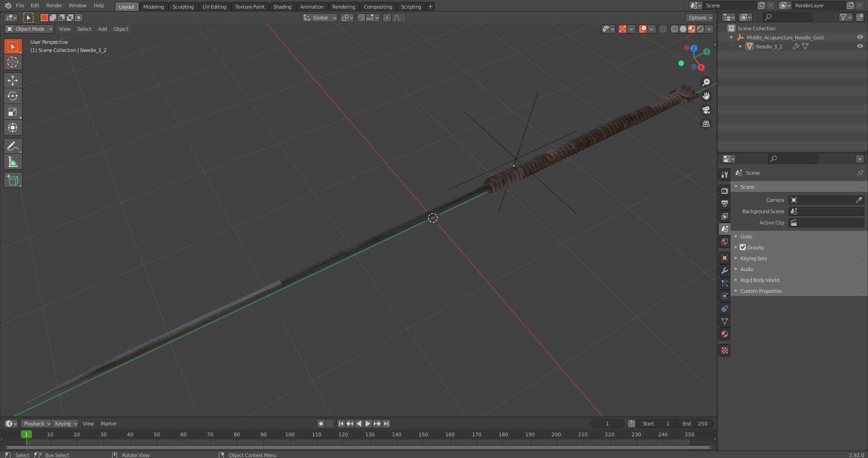868x458 pixels.
Task: Play the animation in reverse
Action: (x=359, y=424)
